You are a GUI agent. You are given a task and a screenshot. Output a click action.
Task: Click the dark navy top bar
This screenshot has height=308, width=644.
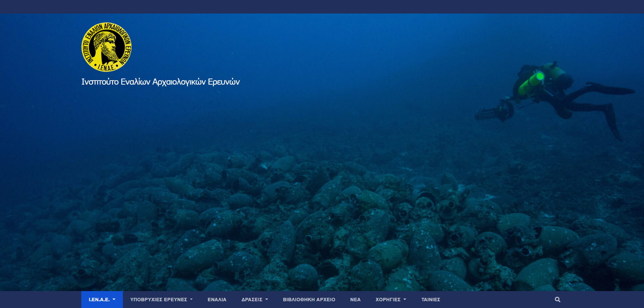(322, 6)
